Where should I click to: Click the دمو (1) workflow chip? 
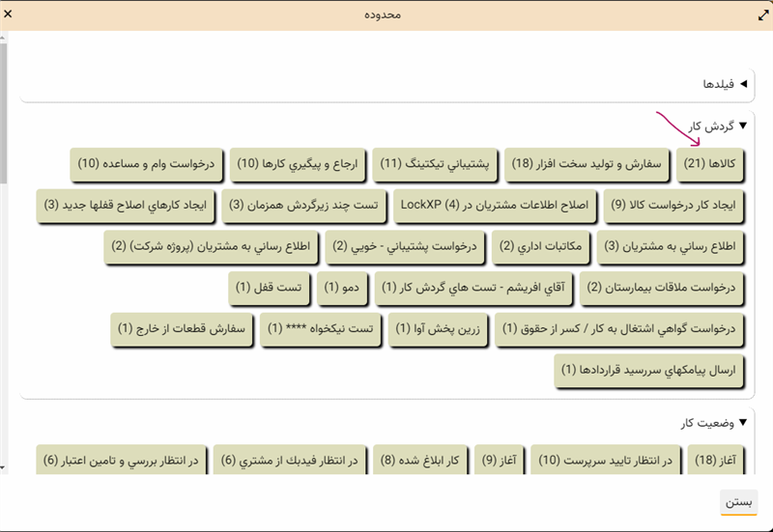[x=343, y=288]
